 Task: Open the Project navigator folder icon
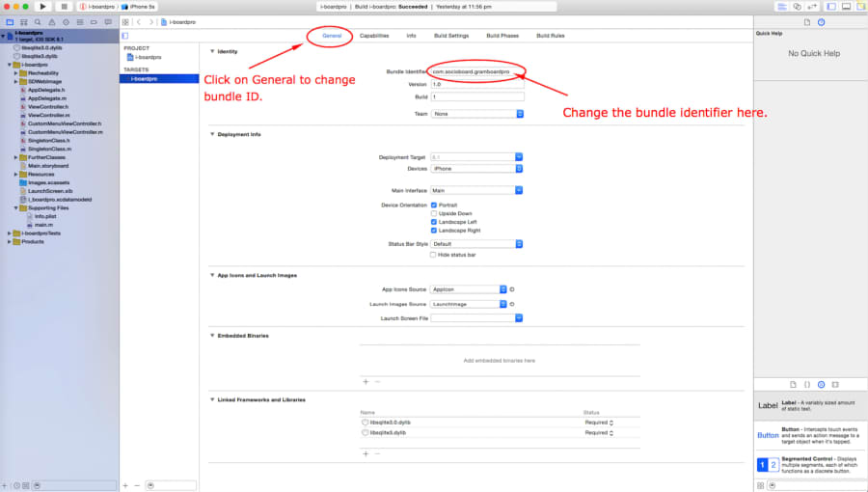(x=10, y=22)
